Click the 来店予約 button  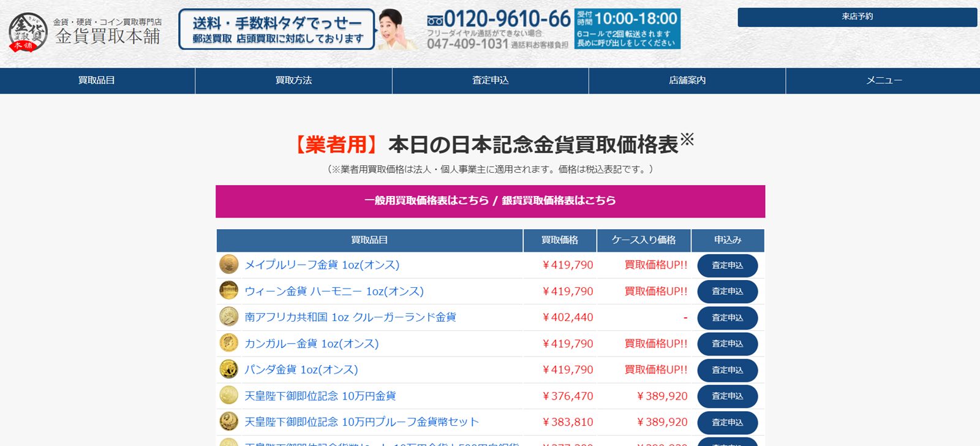(x=857, y=17)
